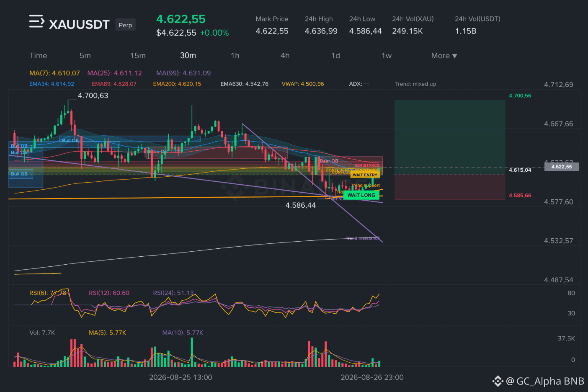Click the Trend resistance line label

pyautogui.click(x=363, y=238)
